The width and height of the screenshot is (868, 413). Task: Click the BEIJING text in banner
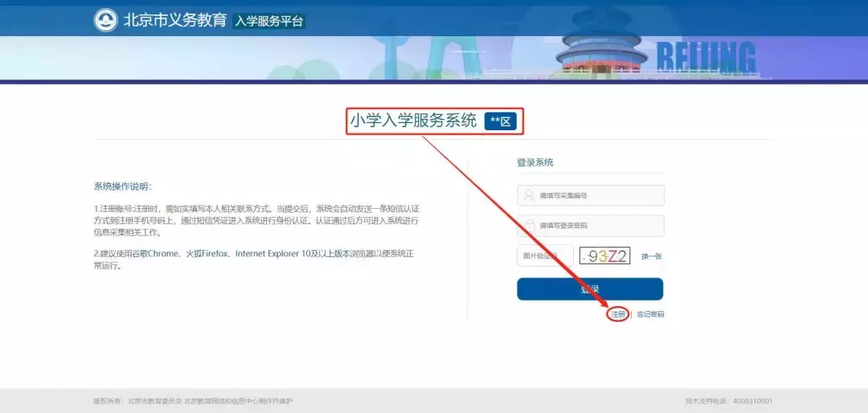pyautogui.click(x=706, y=57)
